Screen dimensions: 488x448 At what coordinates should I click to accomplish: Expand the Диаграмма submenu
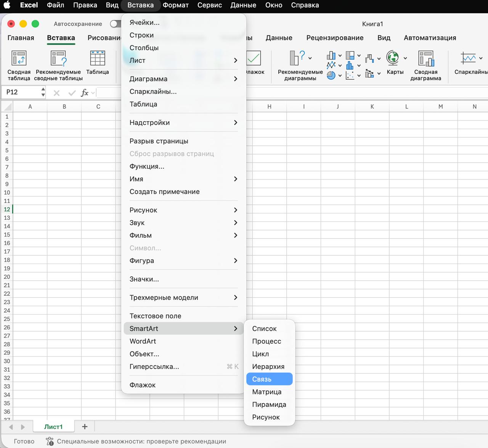coord(183,79)
